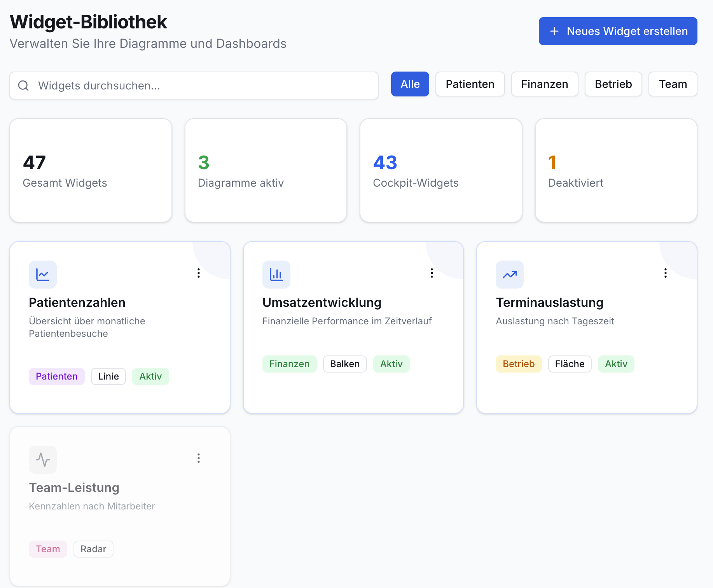Click the 1 Deaktiviert stat card
Image resolution: width=713 pixels, height=588 pixels.
[x=616, y=170]
